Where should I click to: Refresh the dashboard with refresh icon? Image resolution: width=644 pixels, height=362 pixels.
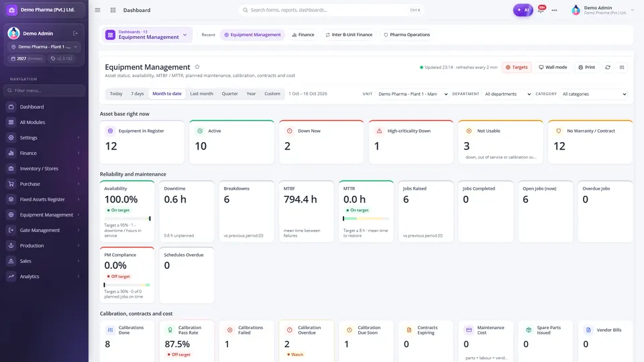(x=608, y=67)
